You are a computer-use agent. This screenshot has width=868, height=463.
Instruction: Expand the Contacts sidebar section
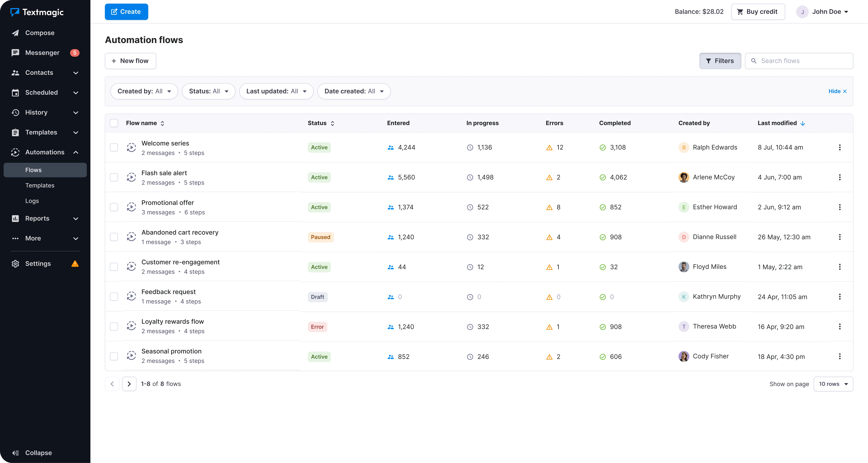[45, 73]
